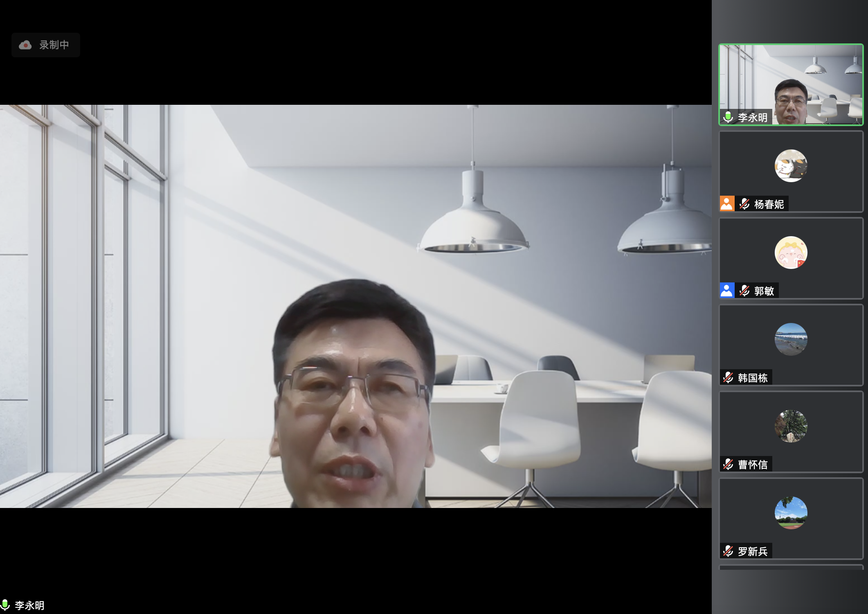Click orange host badge next to 杨春妮
This screenshot has height=614, width=868.
(x=727, y=204)
